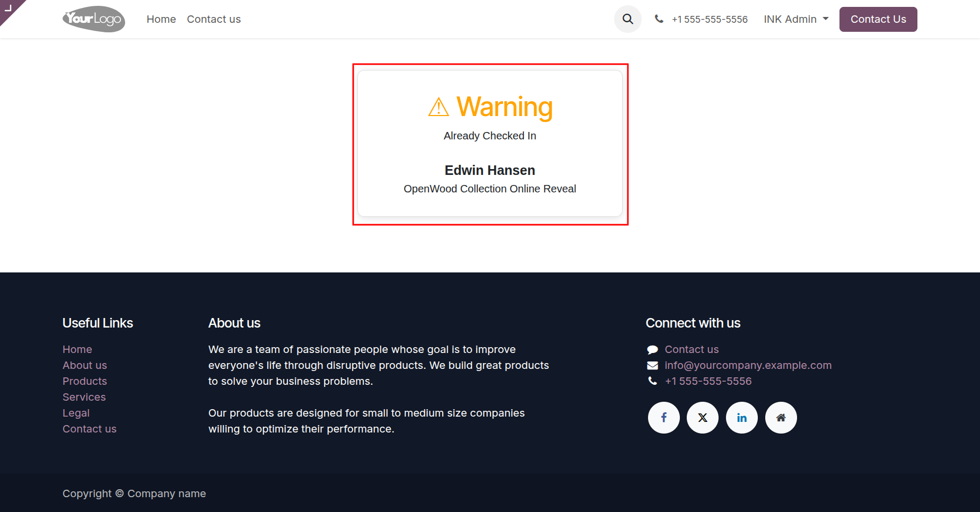Click the purple Contact Us button
The width and height of the screenshot is (980, 512).
pos(878,19)
